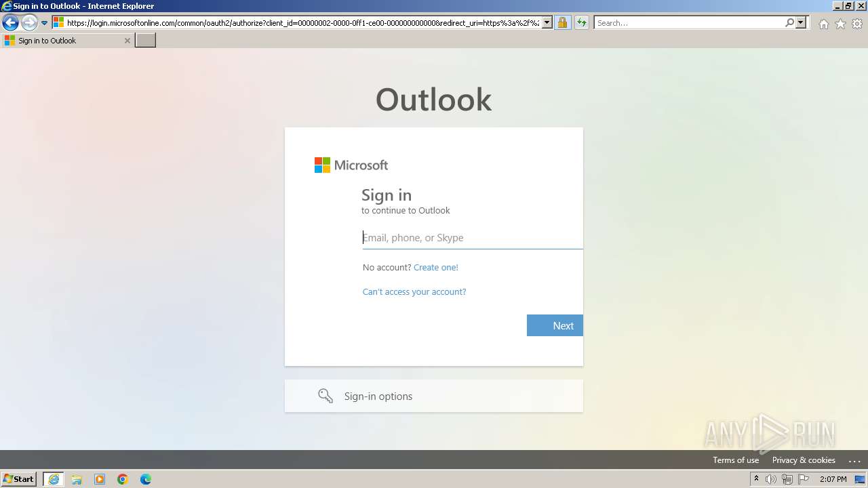Click the Action Center flag icon
The height and width of the screenshot is (488, 868).
pos(804,479)
